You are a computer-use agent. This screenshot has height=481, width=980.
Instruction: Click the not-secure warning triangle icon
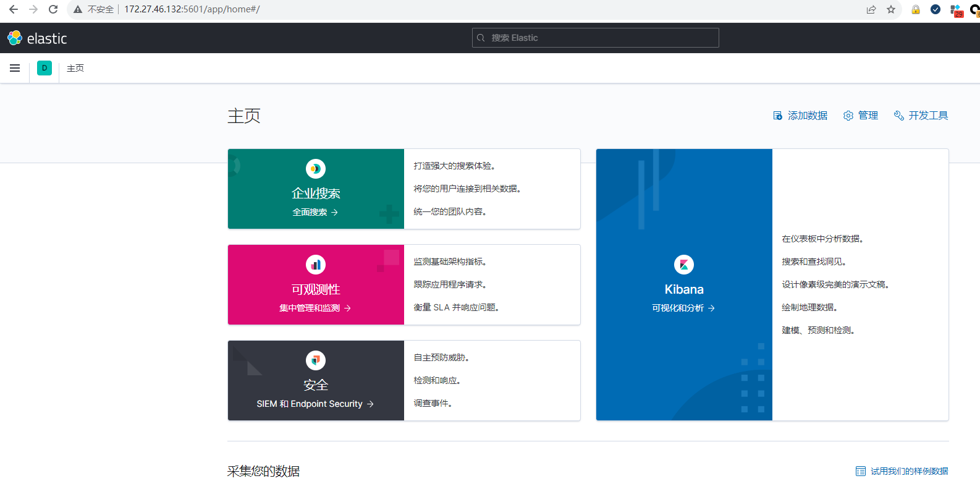78,9
